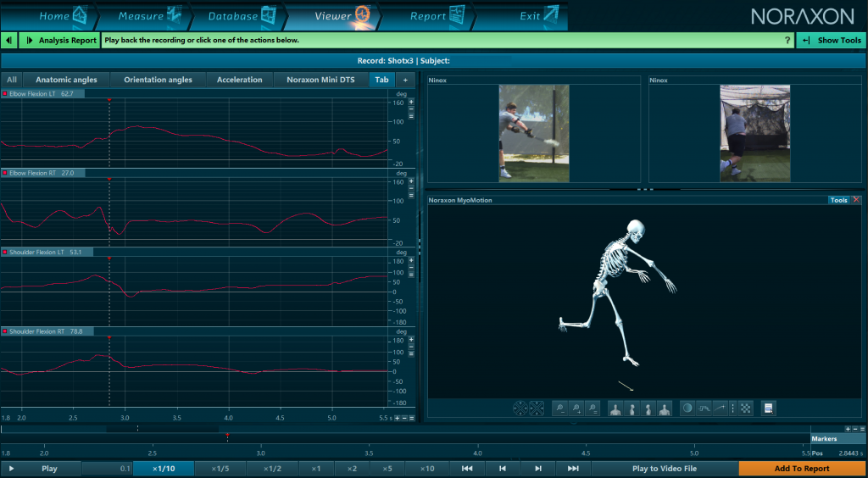
Task: Toggle the checkered floor grid
Action: click(x=746, y=409)
